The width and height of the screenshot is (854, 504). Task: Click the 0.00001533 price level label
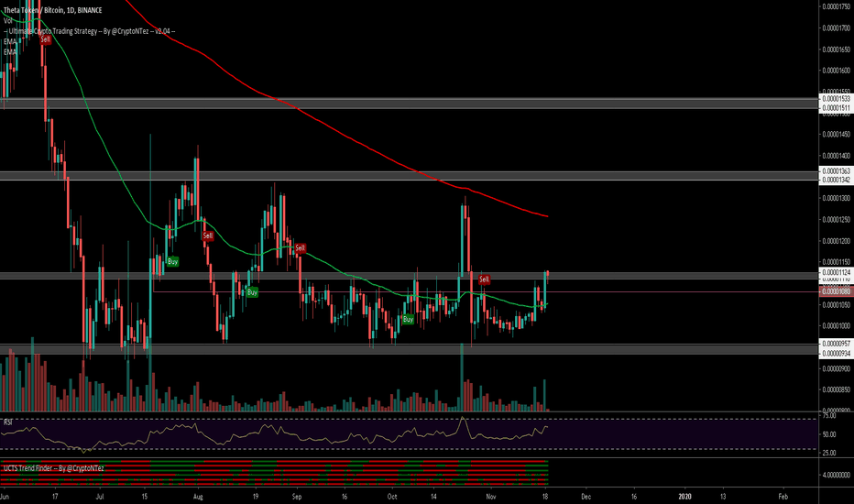point(836,99)
